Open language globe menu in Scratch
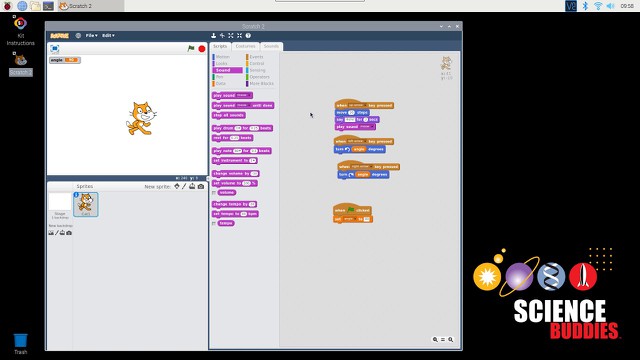 (78, 36)
